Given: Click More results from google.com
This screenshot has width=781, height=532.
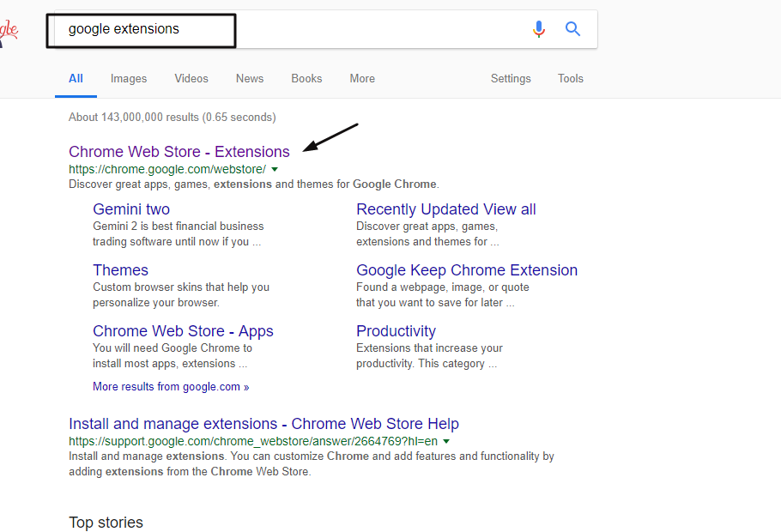Looking at the screenshot, I should pos(171,386).
